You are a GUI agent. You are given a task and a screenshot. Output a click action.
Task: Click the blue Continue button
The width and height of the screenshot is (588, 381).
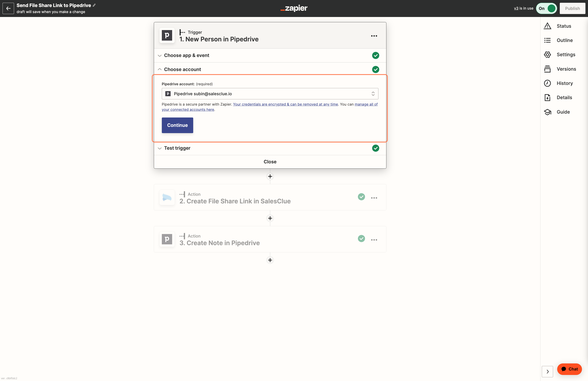pos(177,125)
